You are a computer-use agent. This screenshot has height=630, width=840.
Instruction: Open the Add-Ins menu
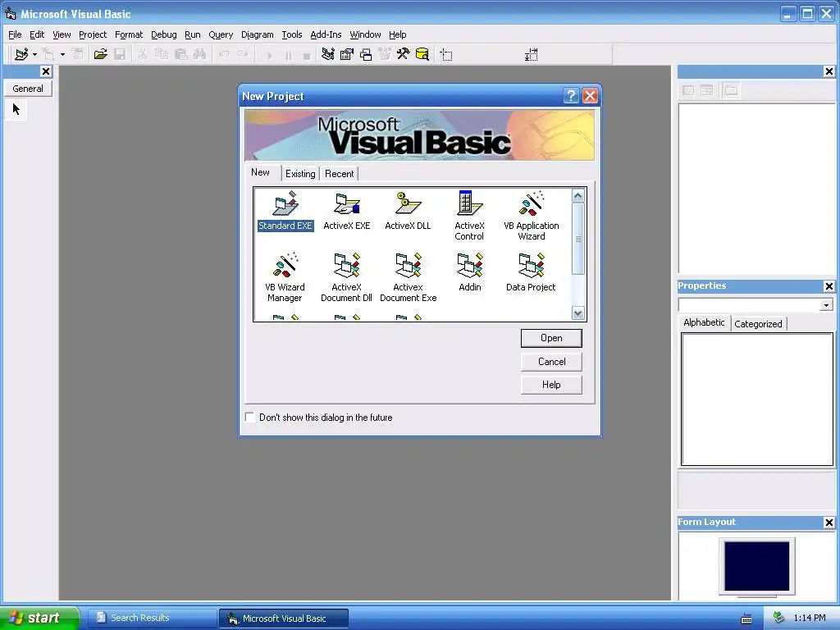tap(326, 34)
